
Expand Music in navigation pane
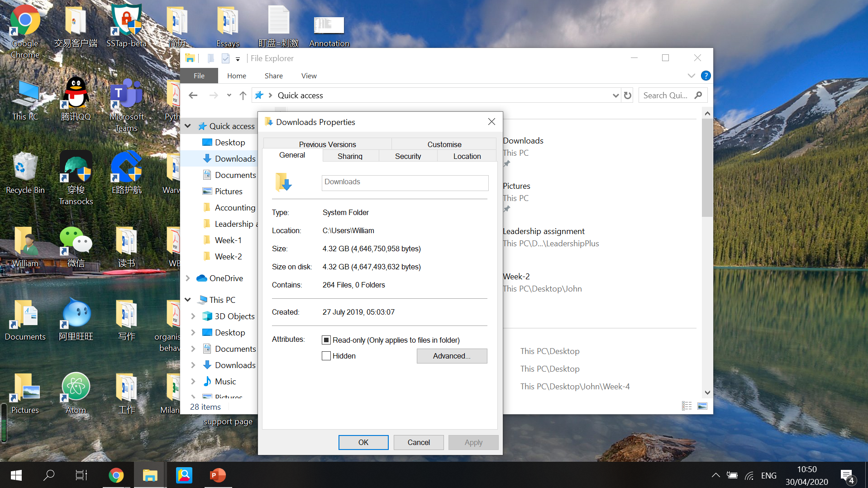pos(193,381)
